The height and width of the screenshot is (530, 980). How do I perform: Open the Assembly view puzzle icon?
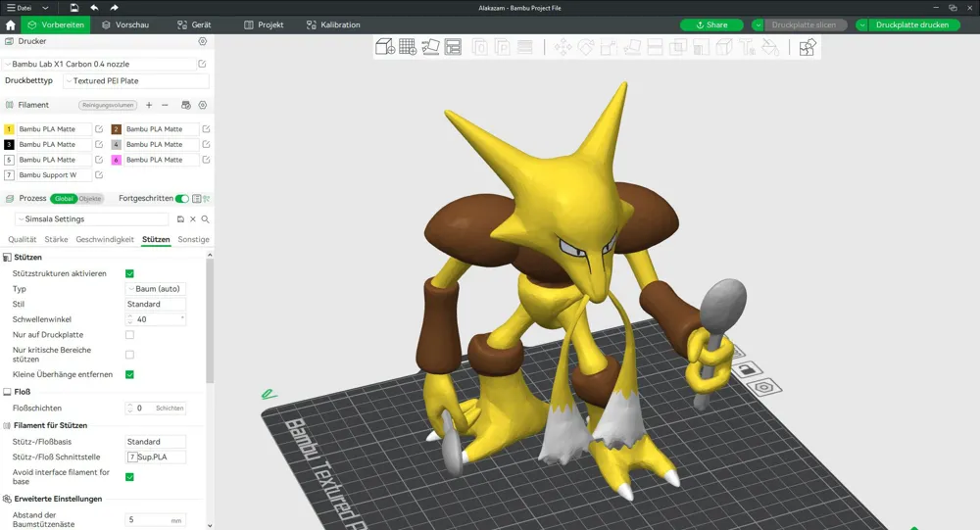click(x=808, y=47)
